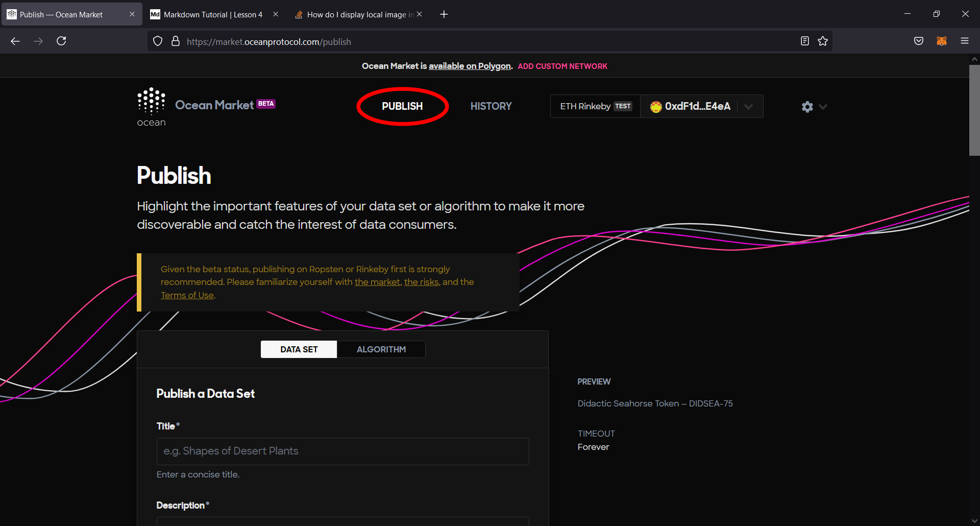The image size is (980, 526).
Task: Click the scrollbar down arrow
Action: pos(974,521)
